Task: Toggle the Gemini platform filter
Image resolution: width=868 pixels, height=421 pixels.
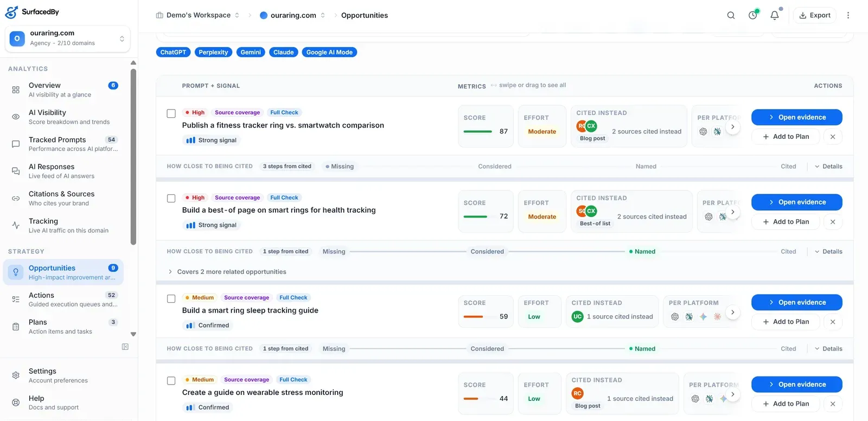Action: pos(251,52)
